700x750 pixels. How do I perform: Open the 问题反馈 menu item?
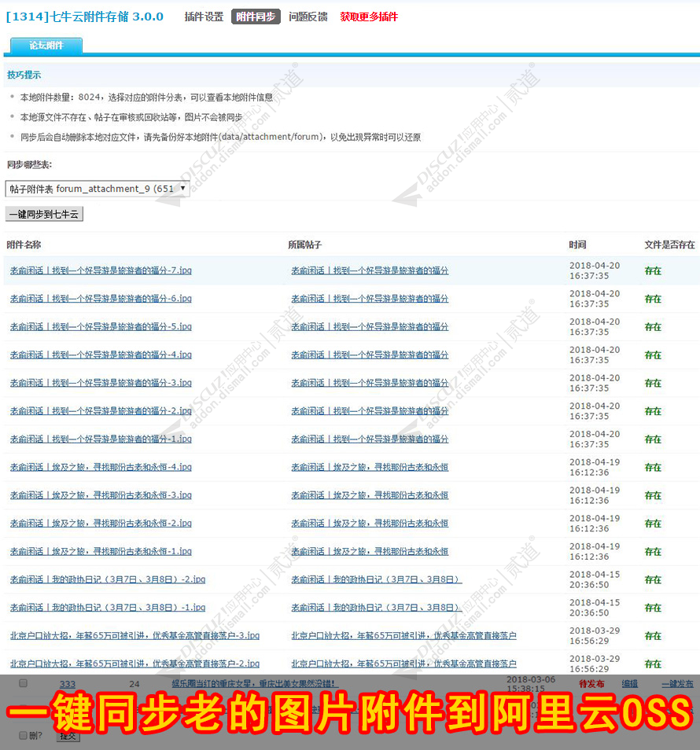coord(308,17)
